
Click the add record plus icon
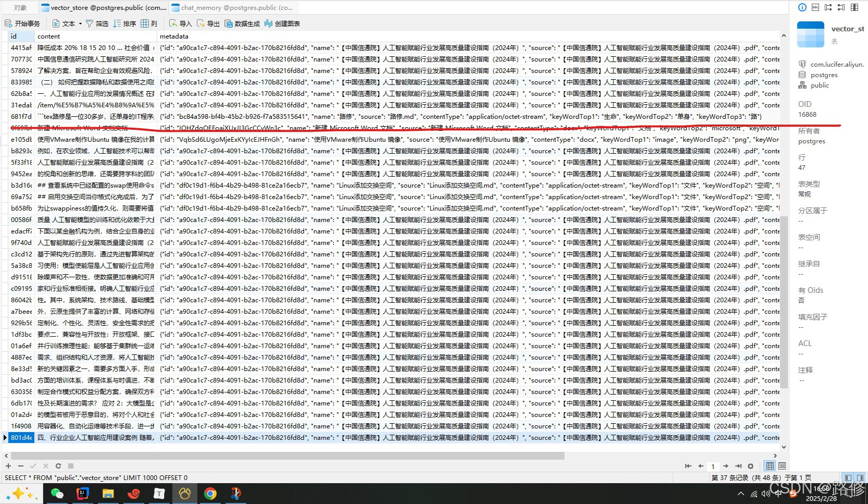coord(8,466)
